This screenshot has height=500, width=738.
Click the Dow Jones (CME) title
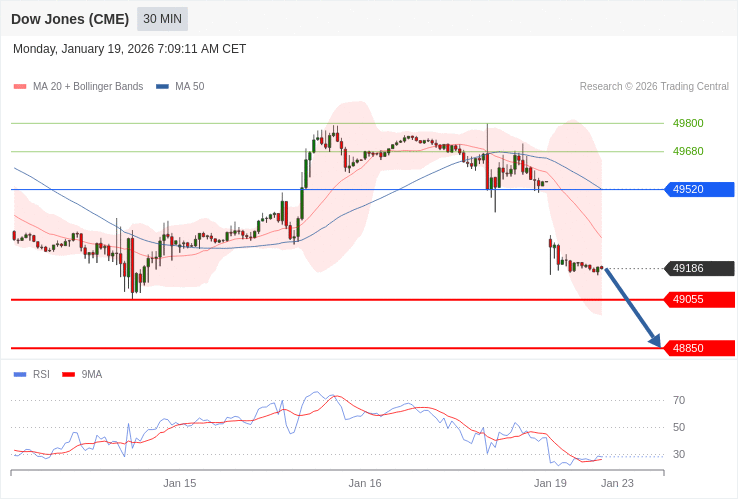[x=70, y=19]
